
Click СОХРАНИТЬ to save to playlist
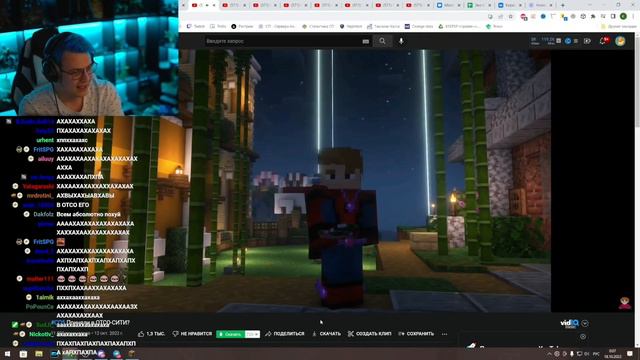coord(416,334)
